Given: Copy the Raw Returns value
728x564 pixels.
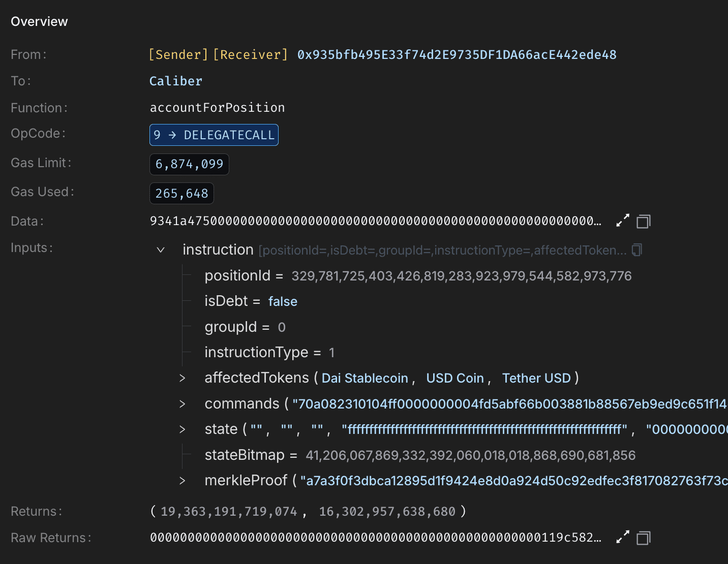Looking at the screenshot, I should [643, 537].
